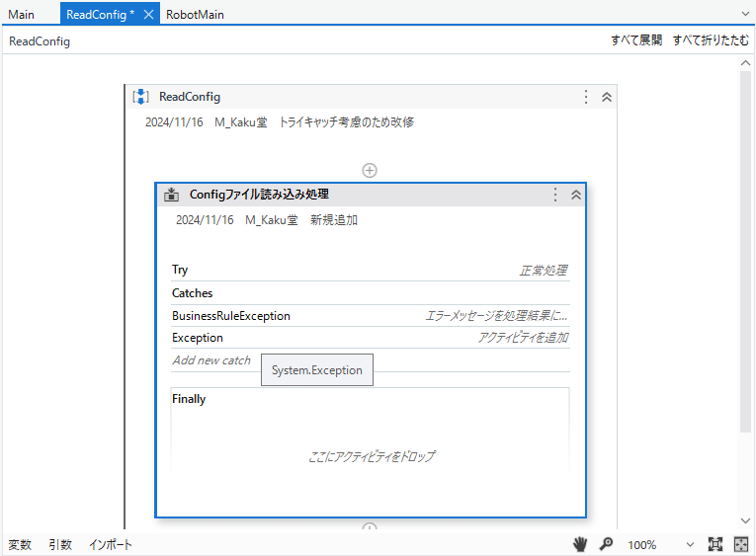The image size is (756, 556).
Task: Click the scrollbar up arrow
Action: [x=745, y=63]
